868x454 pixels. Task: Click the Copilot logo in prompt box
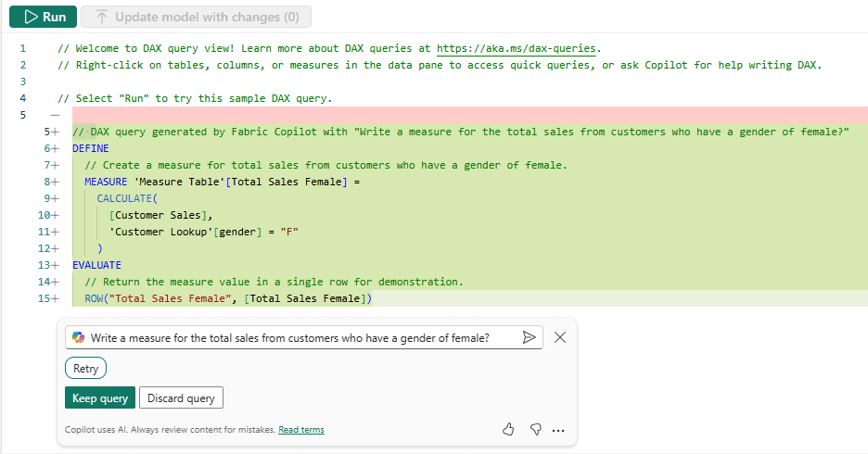click(78, 338)
